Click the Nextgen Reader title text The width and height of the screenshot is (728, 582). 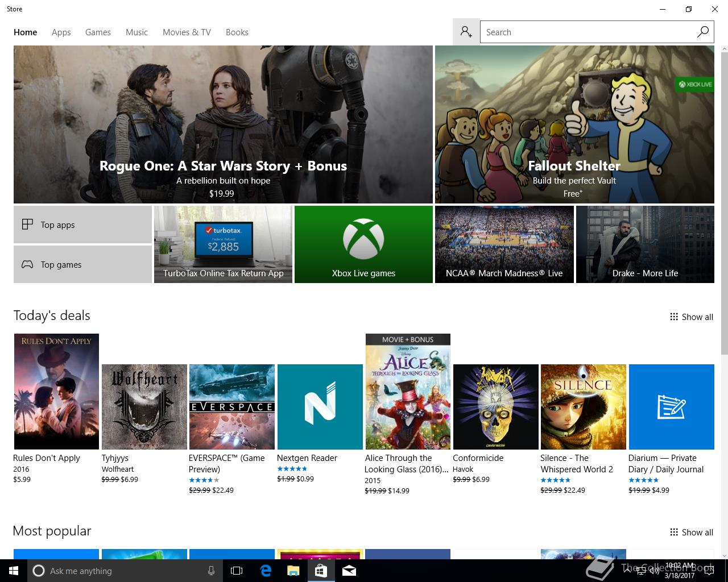[x=307, y=458]
